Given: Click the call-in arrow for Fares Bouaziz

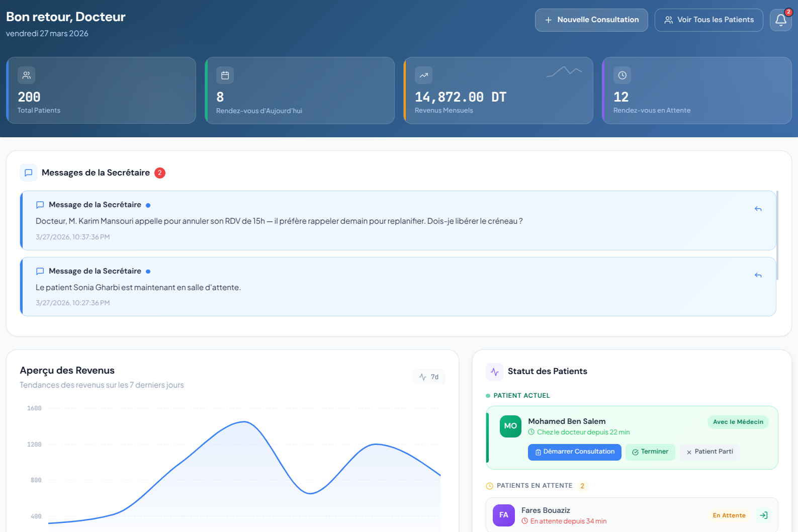Looking at the screenshot, I should [x=764, y=515].
